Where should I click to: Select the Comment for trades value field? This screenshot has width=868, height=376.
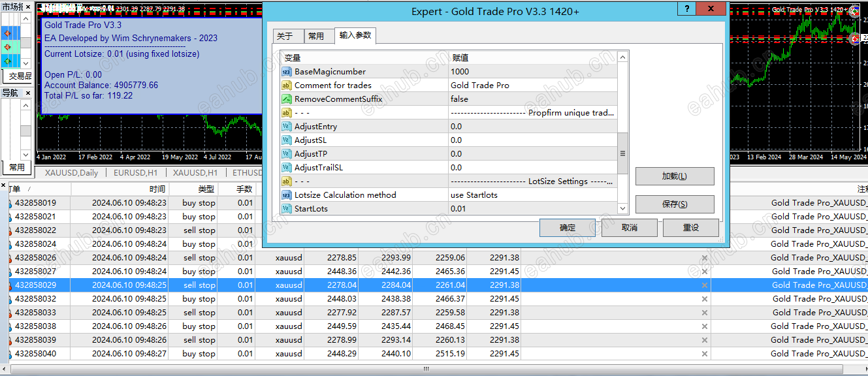[533, 86]
